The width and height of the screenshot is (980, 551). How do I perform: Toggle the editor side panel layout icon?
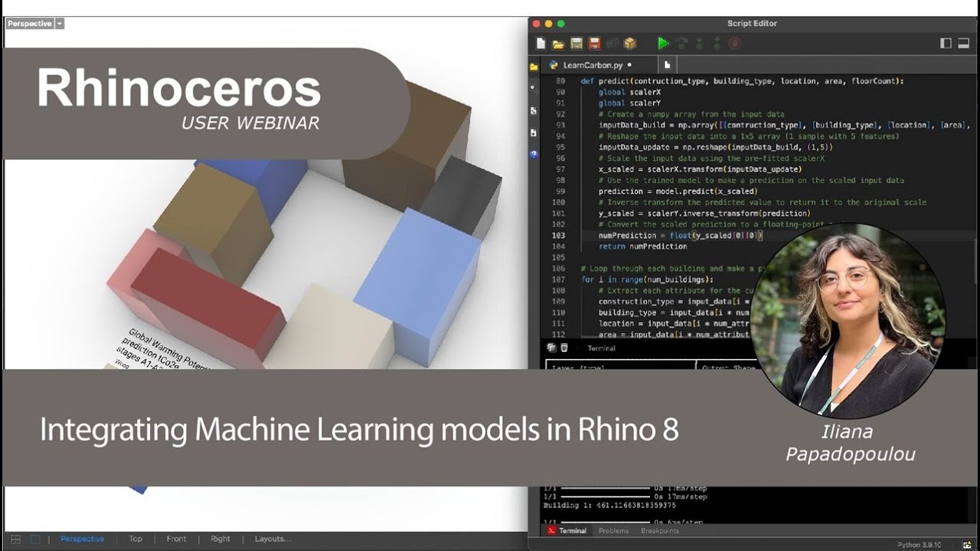(946, 44)
